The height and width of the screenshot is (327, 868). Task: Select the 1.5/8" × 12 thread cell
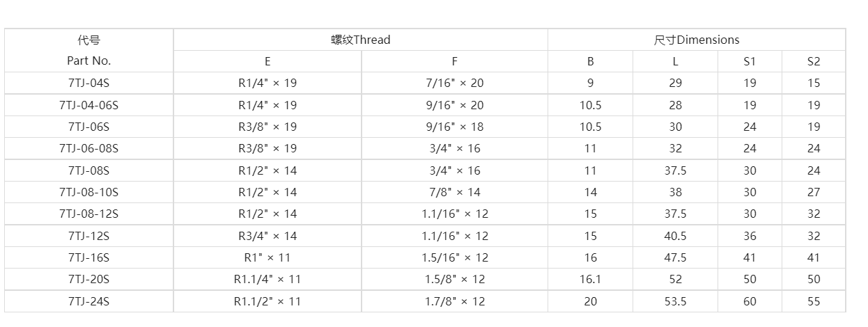(x=454, y=279)
